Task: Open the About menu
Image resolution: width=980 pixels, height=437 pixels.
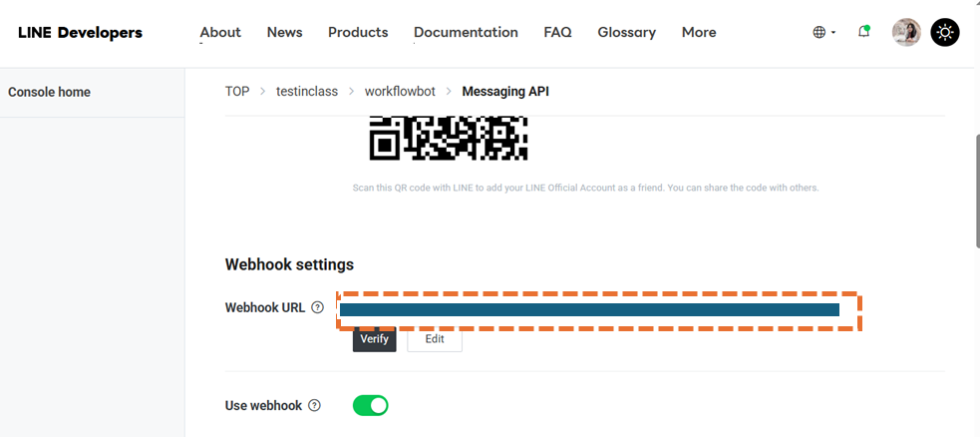Action: 220,32
